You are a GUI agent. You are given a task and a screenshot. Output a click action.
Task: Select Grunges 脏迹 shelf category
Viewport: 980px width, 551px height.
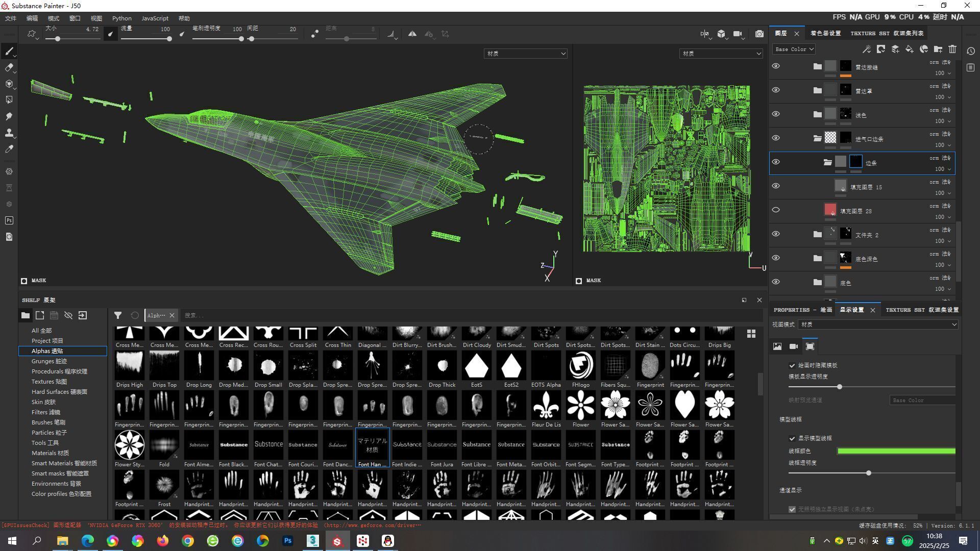tap(49, 361)
